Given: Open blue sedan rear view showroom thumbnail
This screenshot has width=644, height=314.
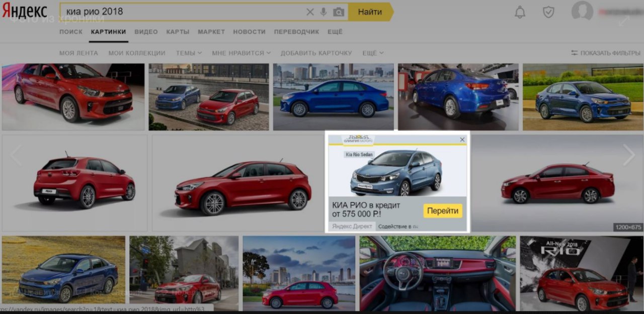Looking at the screenshot, I should click(x=458, y=97).
